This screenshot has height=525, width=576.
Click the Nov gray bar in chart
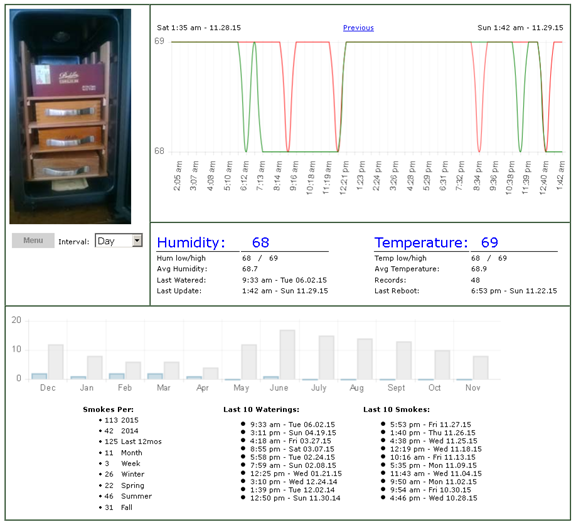tap(480, 368)
